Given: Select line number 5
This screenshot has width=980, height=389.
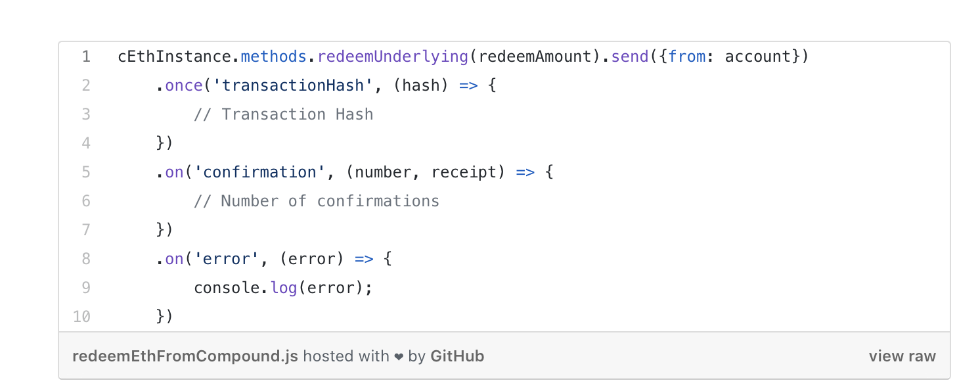Looking at the screenshot, I should [87, 172].
